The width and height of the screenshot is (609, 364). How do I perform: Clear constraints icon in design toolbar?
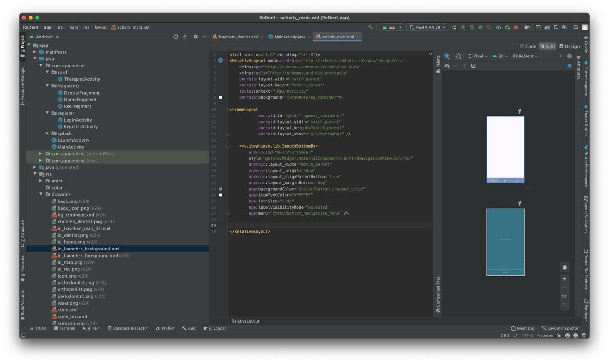(473, 66)
